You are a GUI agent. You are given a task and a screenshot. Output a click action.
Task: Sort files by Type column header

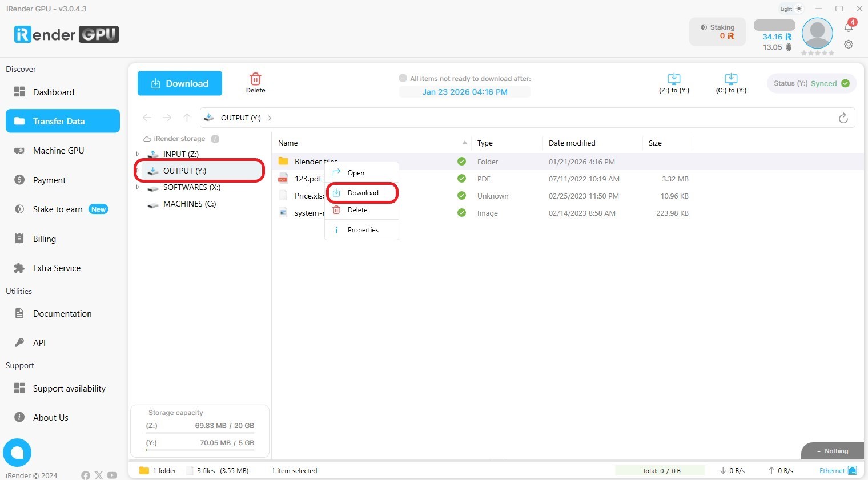[x=485, y=143]
